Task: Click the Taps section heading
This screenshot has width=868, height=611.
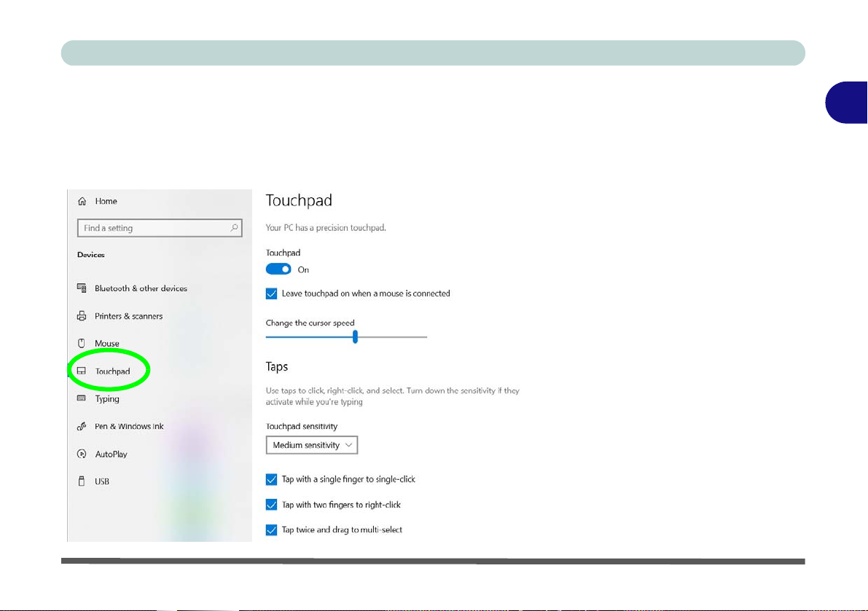Action: point(277,366)
